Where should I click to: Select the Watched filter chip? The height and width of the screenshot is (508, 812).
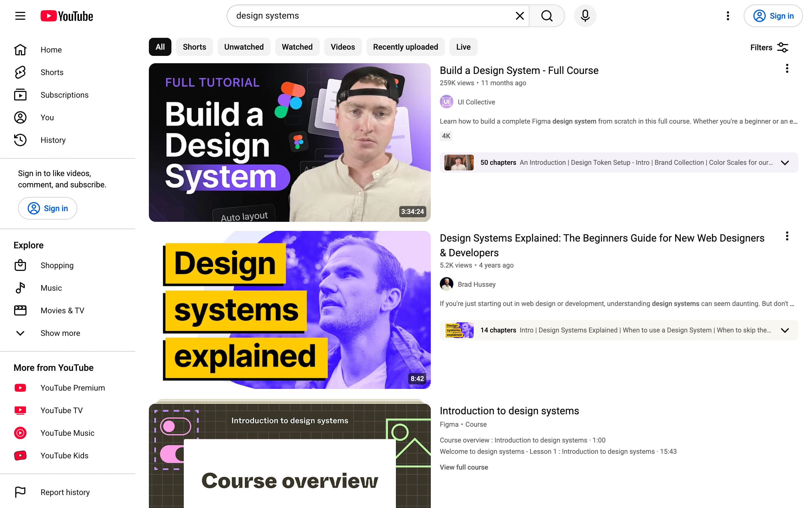coord(297,47)
